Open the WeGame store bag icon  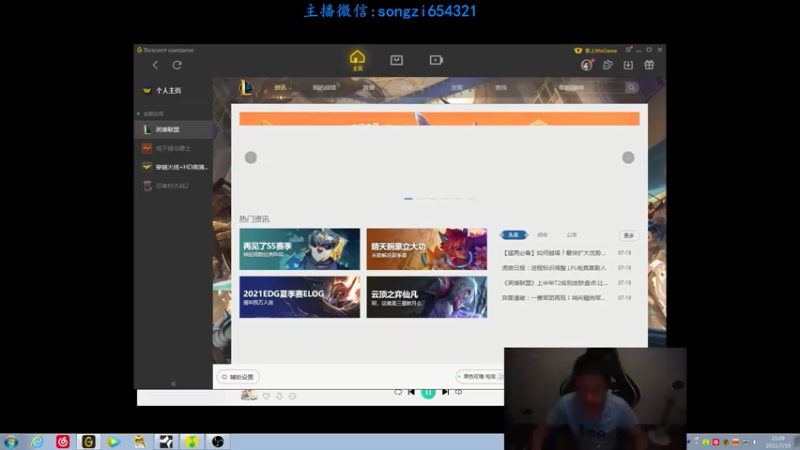(396, 60)
